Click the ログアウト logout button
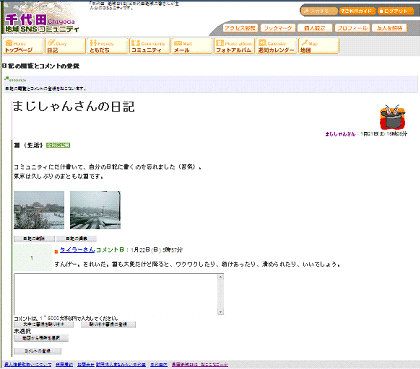420x369 pixels. click(x=395, y=11)
